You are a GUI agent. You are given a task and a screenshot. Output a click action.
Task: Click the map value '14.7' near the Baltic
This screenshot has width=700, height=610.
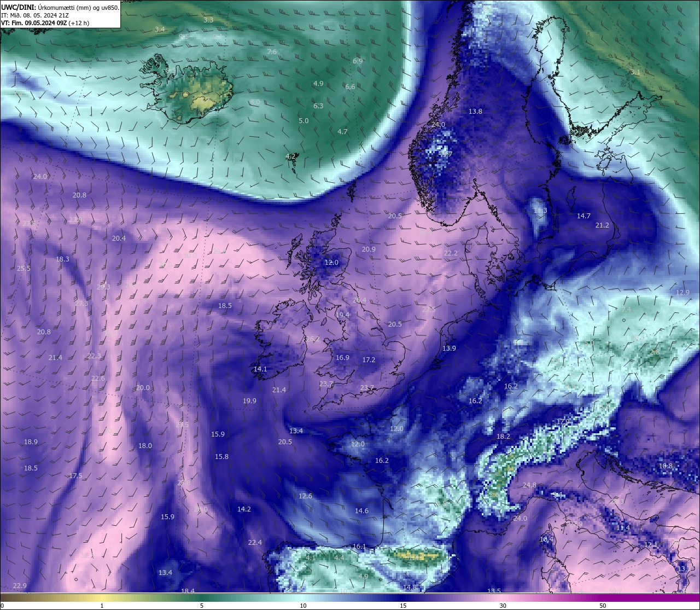point(584,216)
